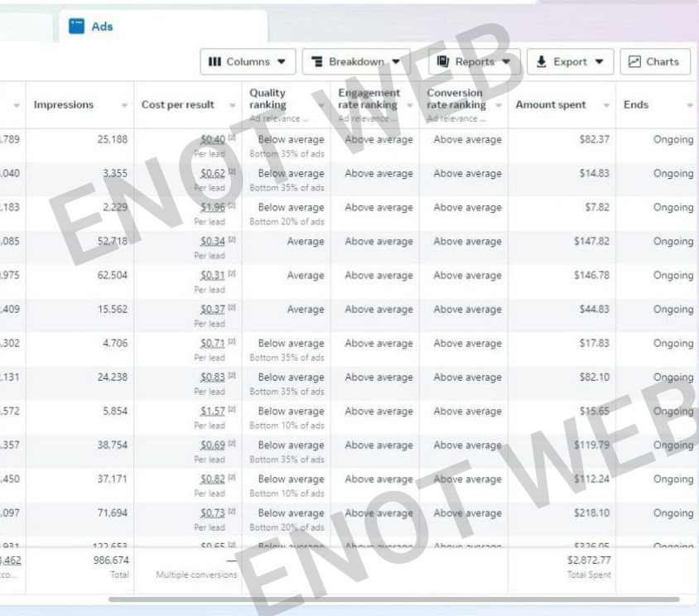Click the Export download arrow icon
Viewport: 699px width, 616px height.
pos(541,61)
